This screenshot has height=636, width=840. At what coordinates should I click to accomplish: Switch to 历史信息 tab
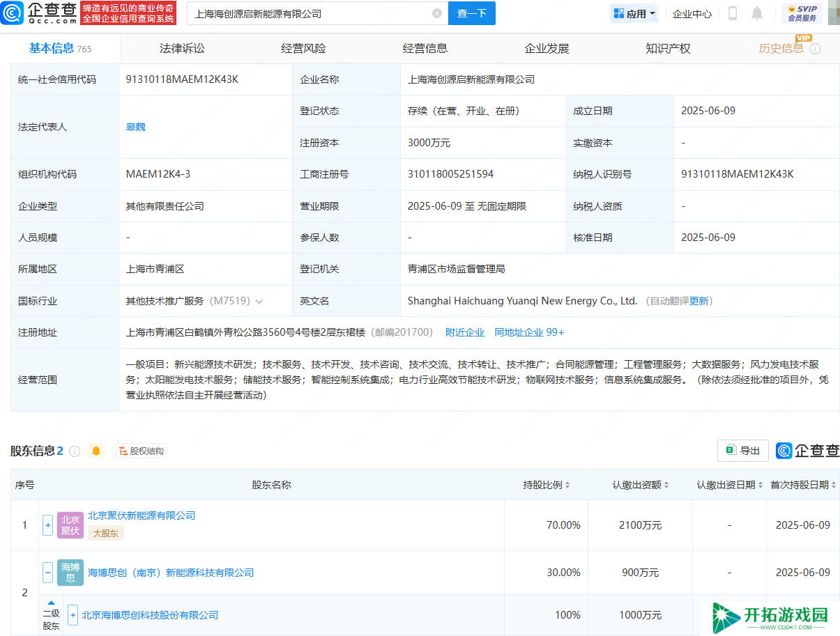click(x=781, y=48)
